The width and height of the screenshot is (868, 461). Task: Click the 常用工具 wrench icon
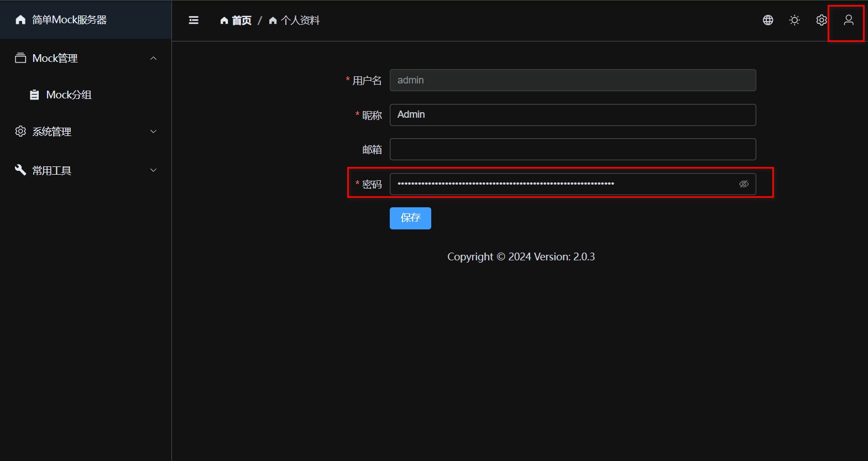point(20,170)
